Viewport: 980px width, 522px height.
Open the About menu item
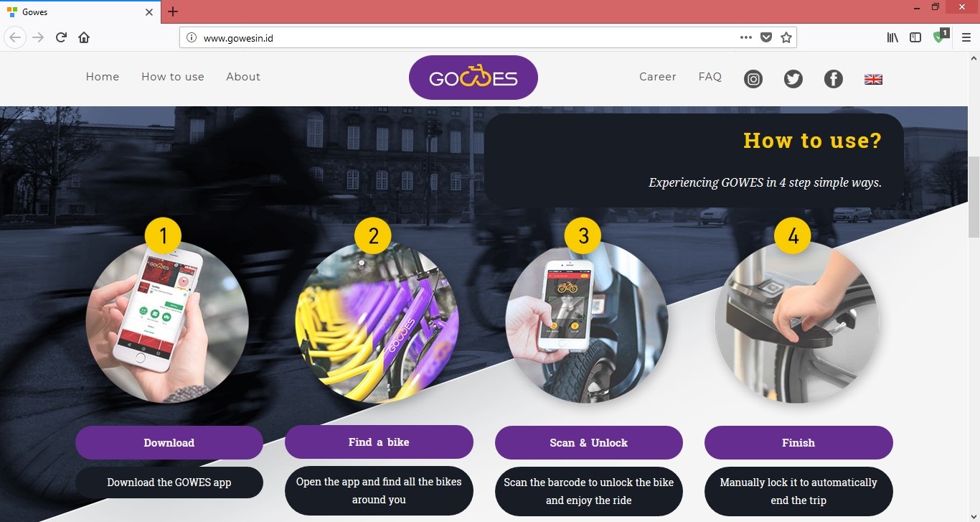point(243,77)
